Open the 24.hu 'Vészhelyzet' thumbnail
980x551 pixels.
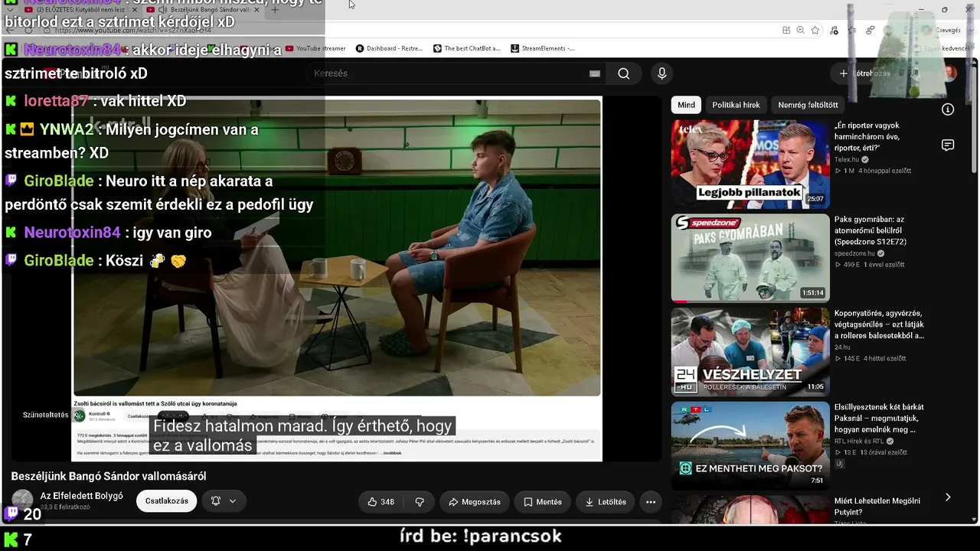coord(750,351)
